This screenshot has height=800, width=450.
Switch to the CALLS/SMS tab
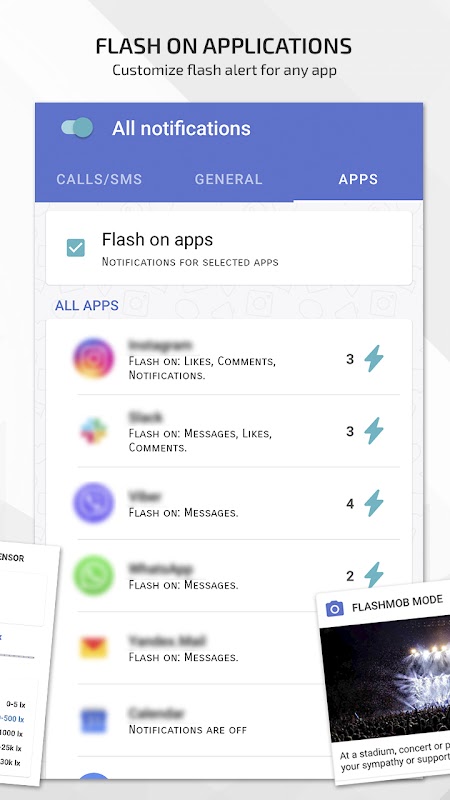(x=99, y=179)
